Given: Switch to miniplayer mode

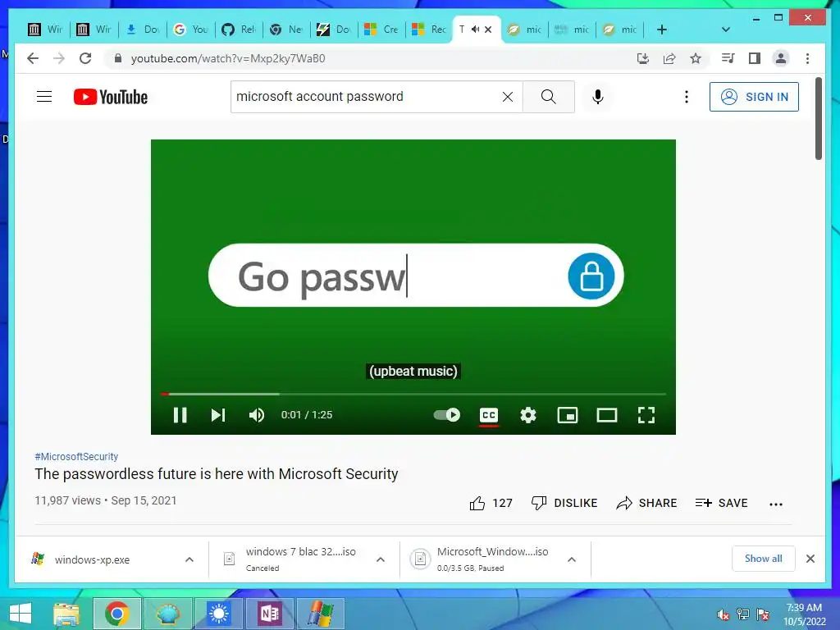Looking at the screenshot, I should click(x=568, y=415).
